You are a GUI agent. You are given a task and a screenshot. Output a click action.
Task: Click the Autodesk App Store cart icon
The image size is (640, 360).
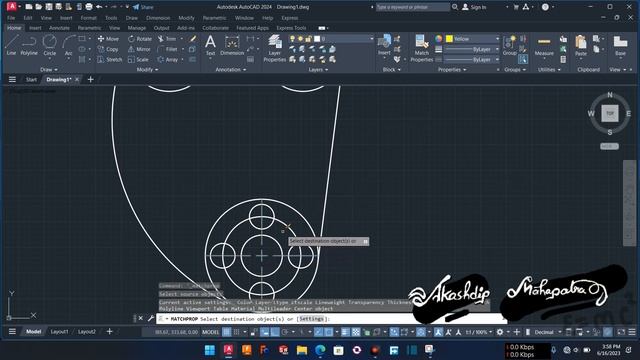tap(516, 7)
